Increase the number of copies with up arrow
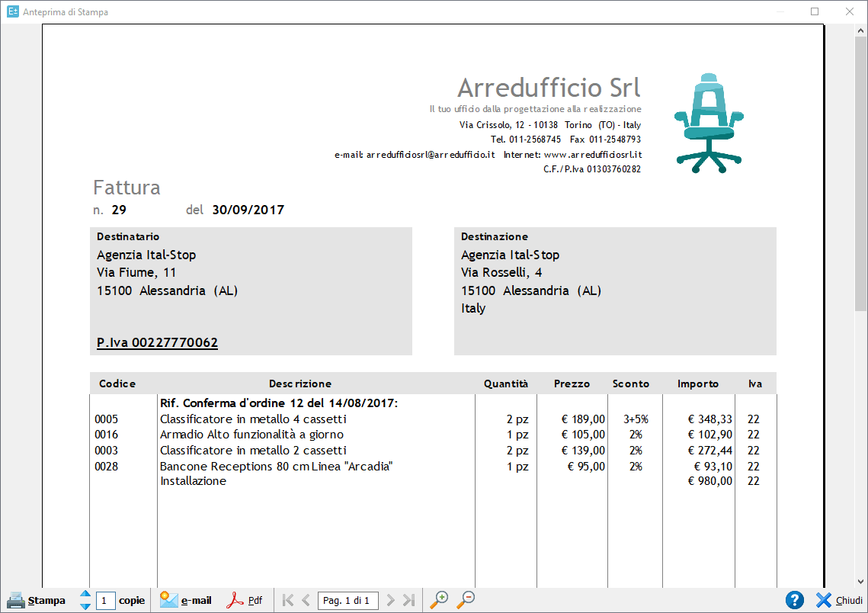The image size is (868, 613). 85,594
